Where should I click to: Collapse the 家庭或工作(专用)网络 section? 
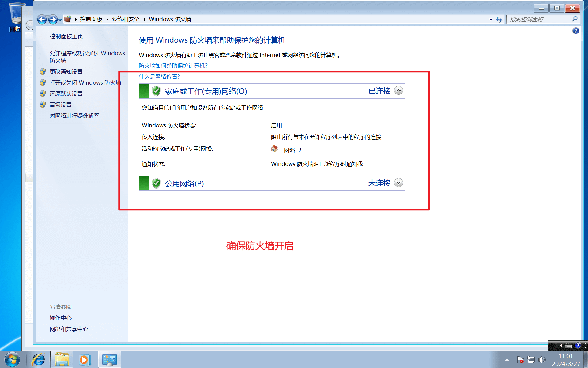click(398, 91)
